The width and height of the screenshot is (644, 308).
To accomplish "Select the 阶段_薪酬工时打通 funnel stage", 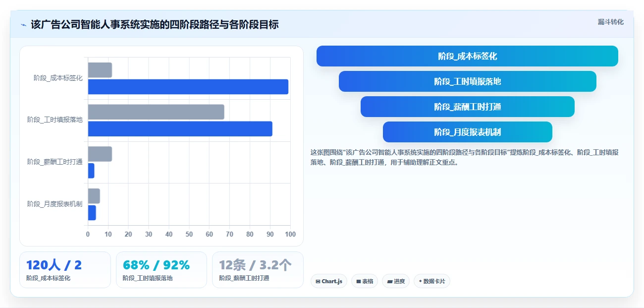I will [x=467, y=107].
